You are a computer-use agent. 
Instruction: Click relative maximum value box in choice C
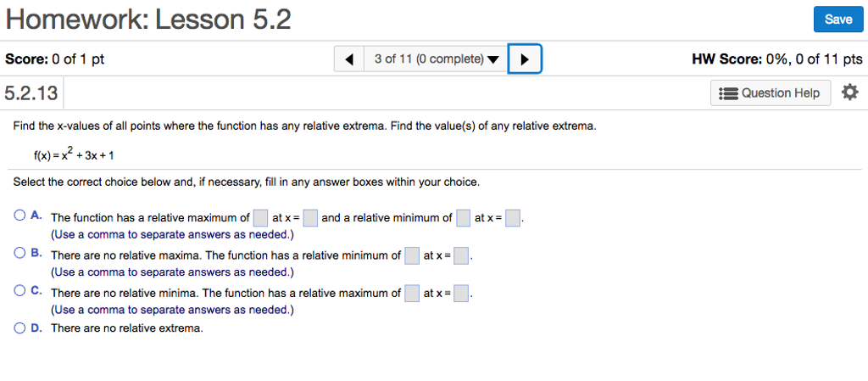coord(412,294)
